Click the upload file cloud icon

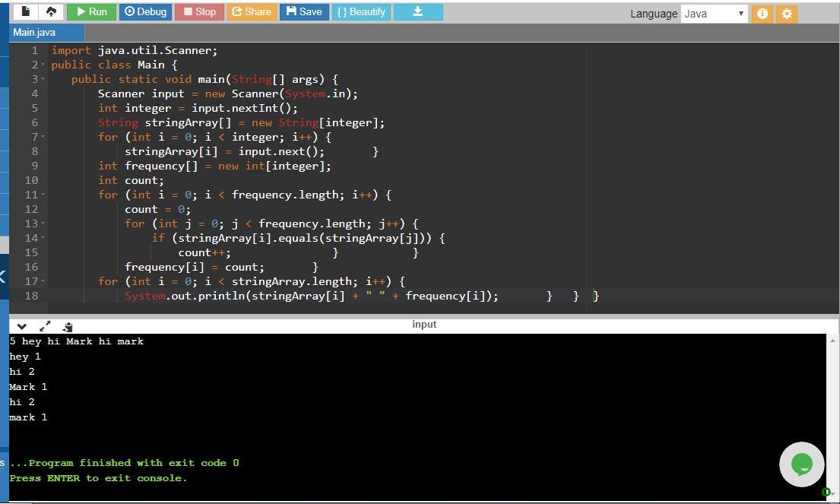(x=51, y=11)
